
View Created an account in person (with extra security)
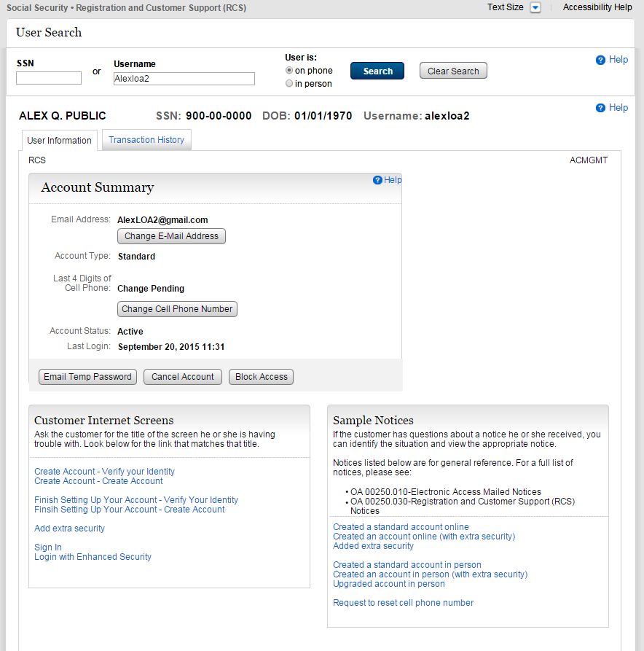[431, 574]
